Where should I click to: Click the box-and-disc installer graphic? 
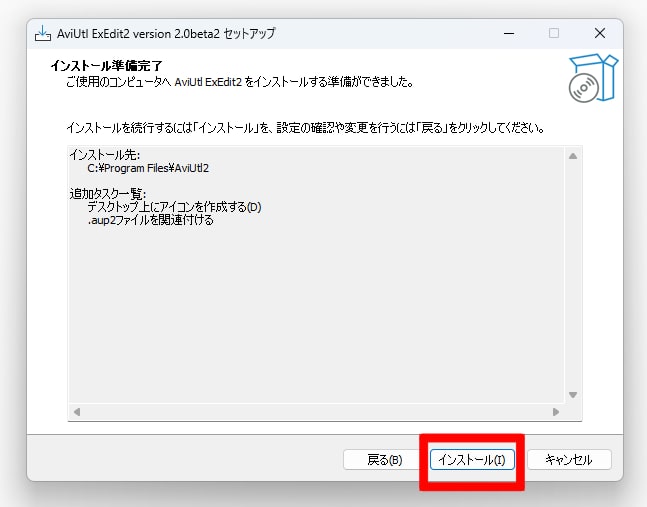click(x=593, y=78)
